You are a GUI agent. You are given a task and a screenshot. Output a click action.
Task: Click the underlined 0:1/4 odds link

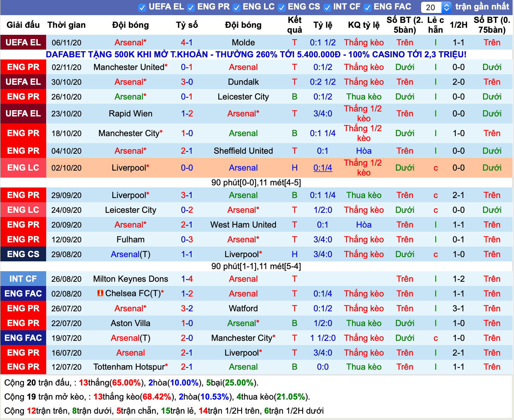point(323,168)
